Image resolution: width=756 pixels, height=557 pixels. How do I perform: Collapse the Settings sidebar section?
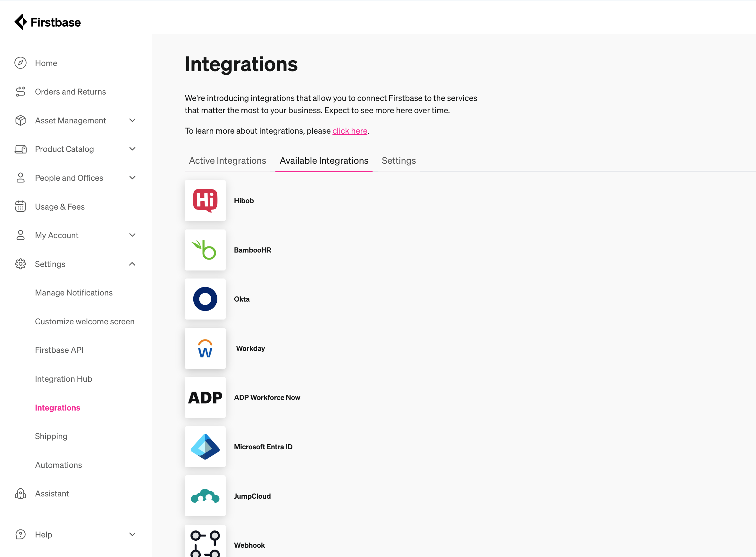click(x=132, y=264)
